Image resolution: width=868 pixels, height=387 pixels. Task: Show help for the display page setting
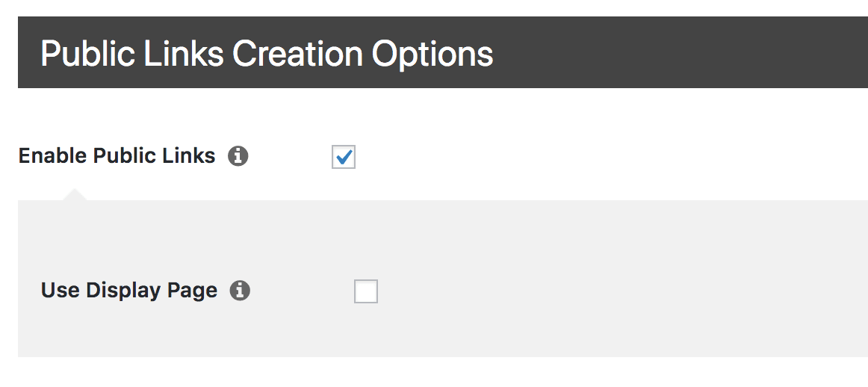point(240,291)
